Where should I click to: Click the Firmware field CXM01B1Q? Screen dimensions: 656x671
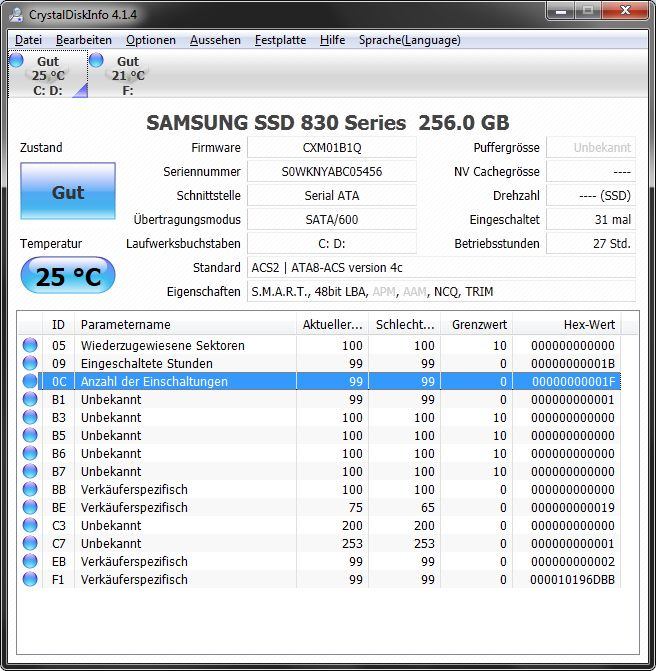point(332,148)
